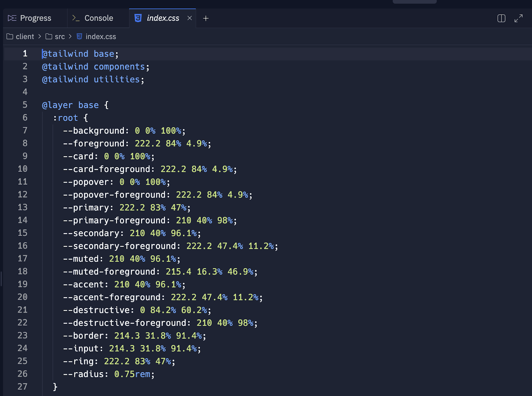Screen dimensions: 532x396
Task: Switch to the Progress tab
Action: point(30,18)
